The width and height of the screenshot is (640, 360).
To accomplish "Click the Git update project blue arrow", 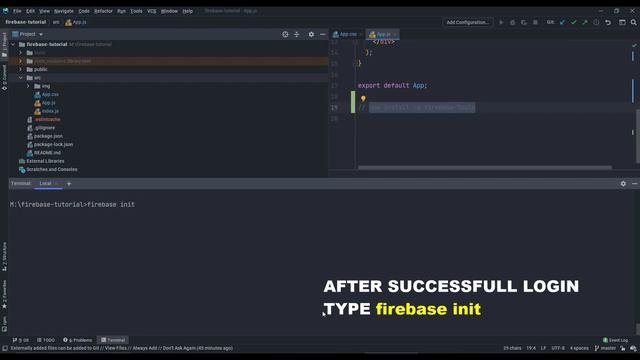I will (x=562, y=22).
